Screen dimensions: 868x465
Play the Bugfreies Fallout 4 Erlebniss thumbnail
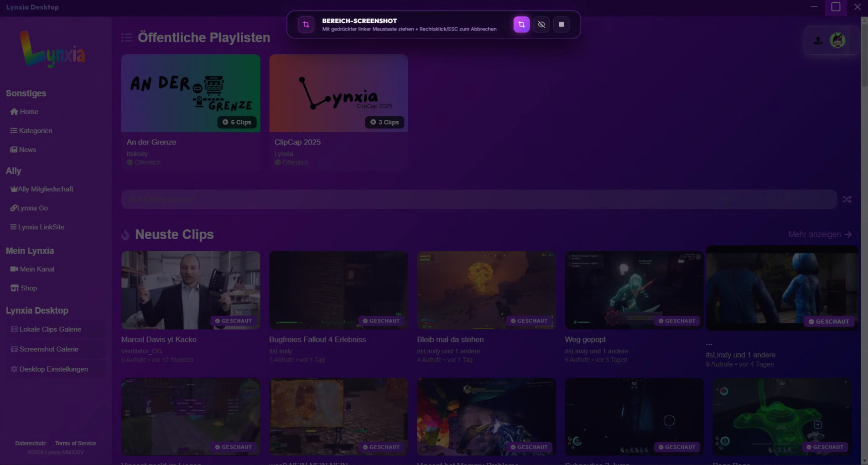coord(338,290)
